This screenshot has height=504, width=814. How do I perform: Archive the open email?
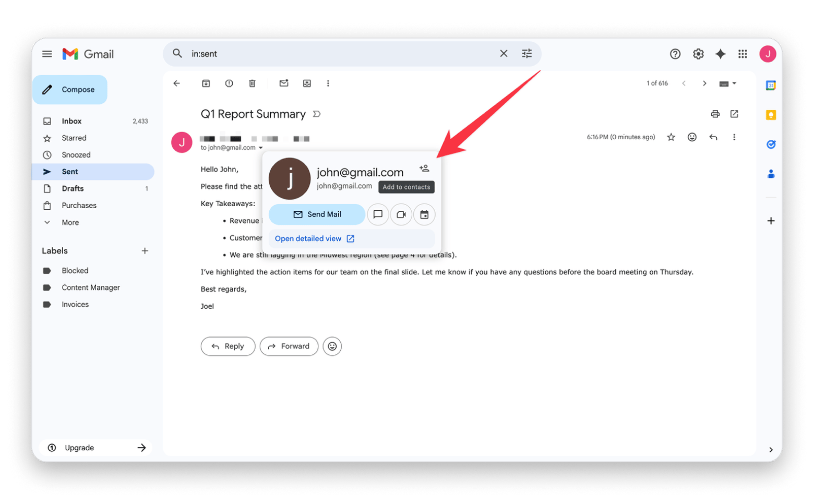(206, 83)
